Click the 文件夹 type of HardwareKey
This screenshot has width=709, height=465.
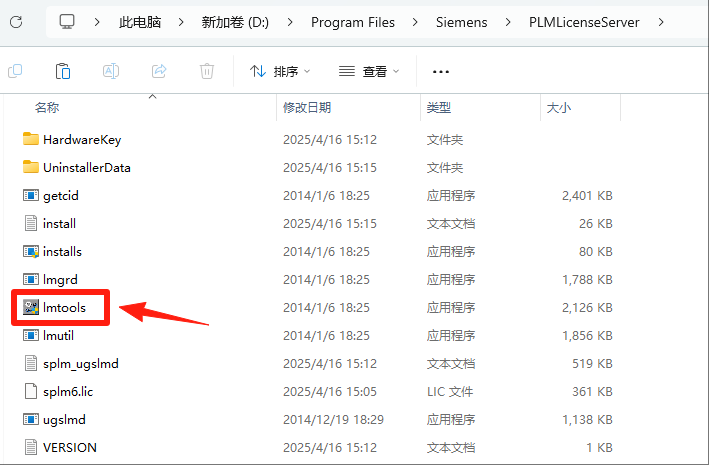[445, 140]
